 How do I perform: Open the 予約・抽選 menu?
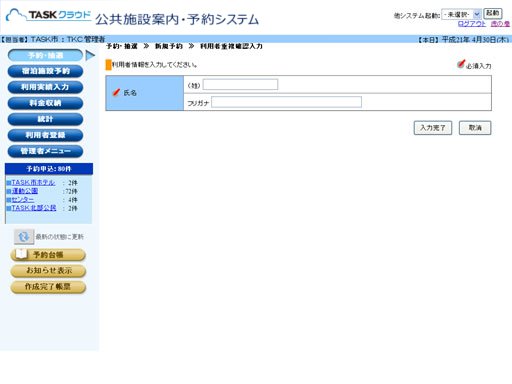click(45, 55)
